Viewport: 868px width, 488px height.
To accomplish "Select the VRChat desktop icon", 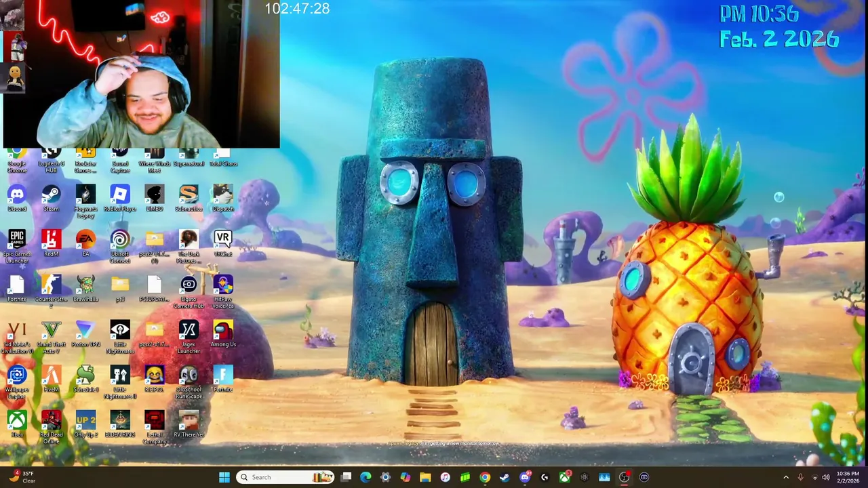I will [223, 243].
